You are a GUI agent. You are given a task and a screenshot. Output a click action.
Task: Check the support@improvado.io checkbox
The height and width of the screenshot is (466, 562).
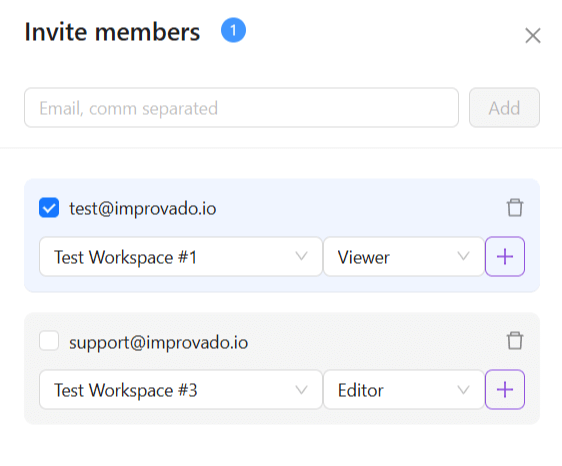coord(49,341)
